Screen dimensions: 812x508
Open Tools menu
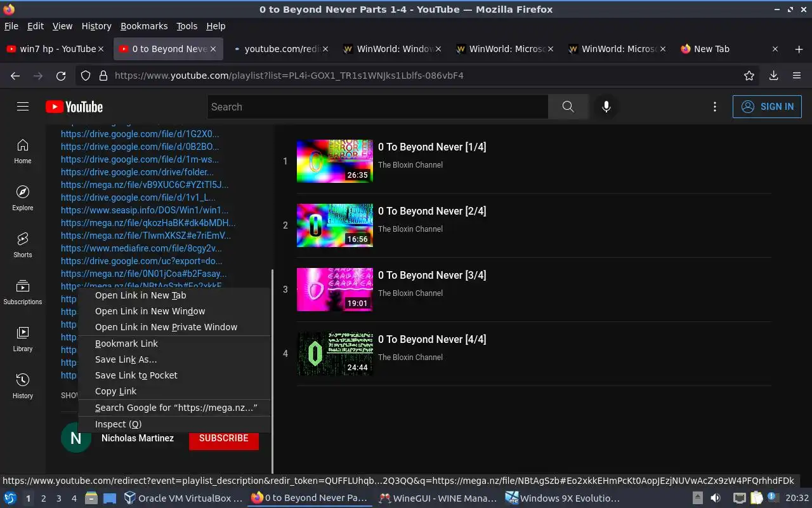point(187,26)
